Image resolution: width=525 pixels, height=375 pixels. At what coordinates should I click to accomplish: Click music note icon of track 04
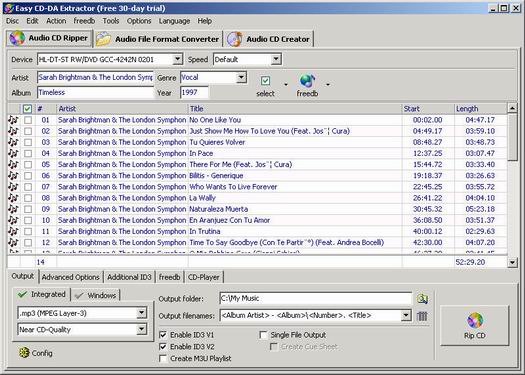pyautogui.click(x=13, y=153)
